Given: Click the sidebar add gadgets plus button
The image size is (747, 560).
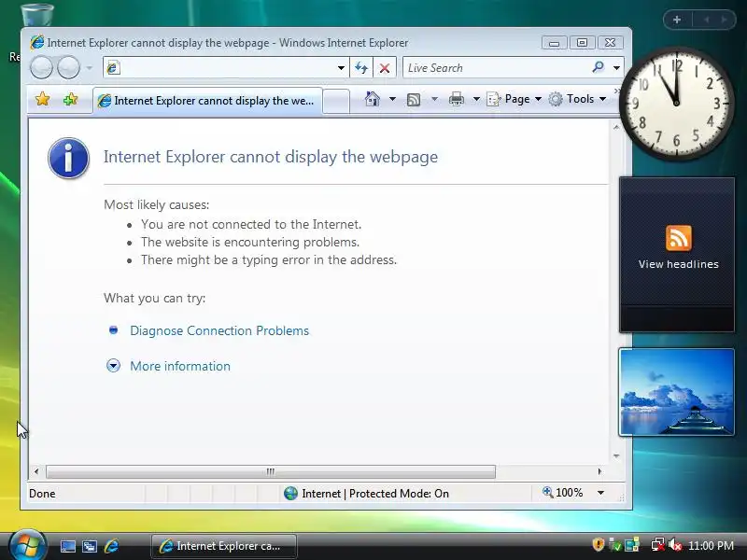Looking at the screenshot, I should [x=677, y=20].
